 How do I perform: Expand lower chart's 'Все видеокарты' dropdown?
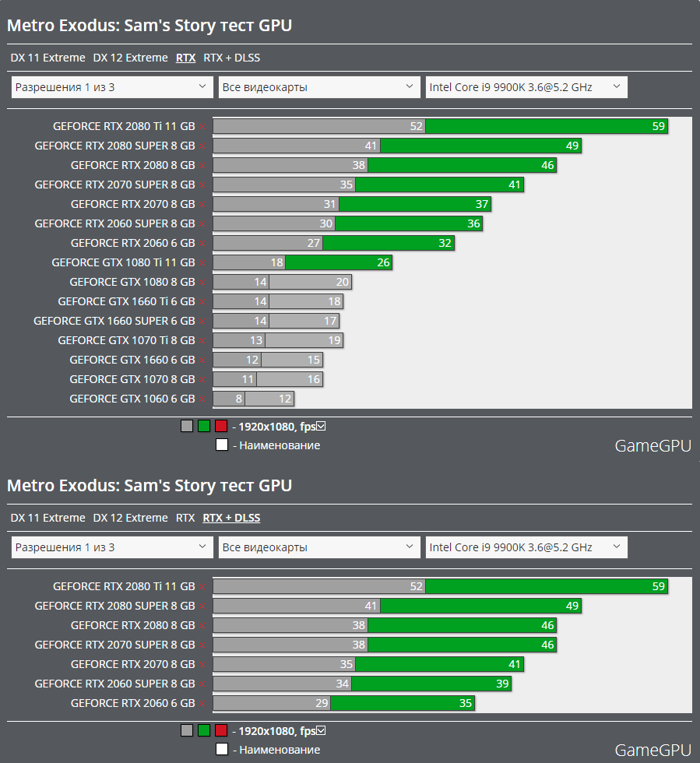point(319,547)
